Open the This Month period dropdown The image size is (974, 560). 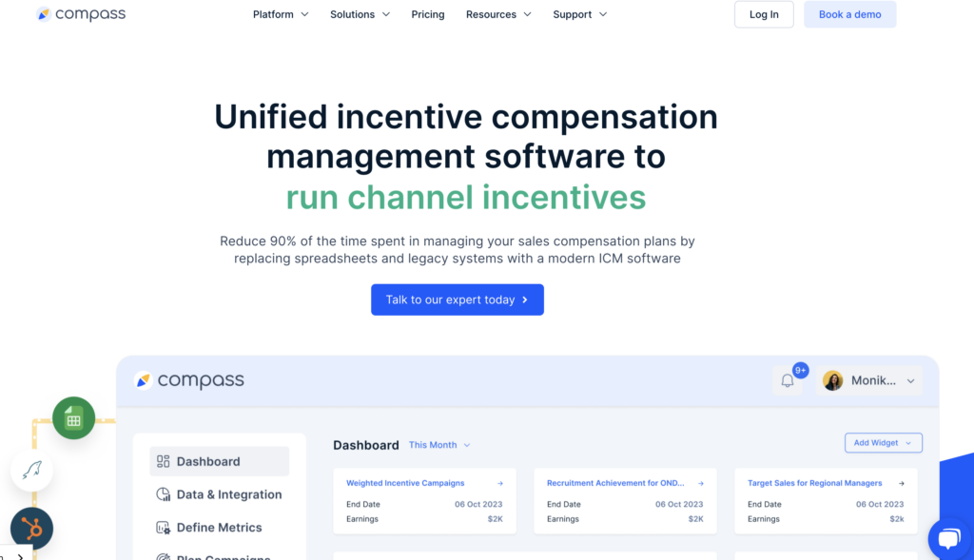click(x=439, y=445)
